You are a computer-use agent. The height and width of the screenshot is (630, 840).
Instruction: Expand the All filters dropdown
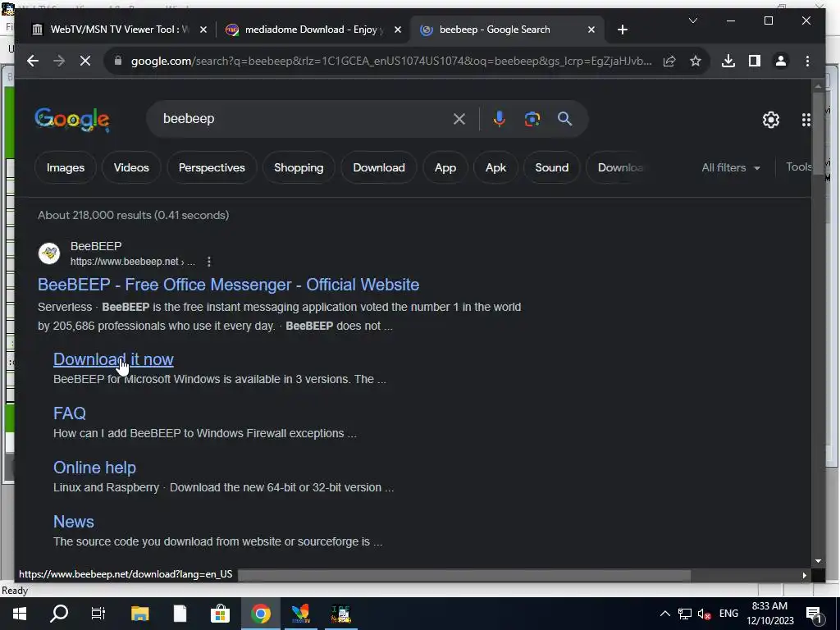[x=731, y=167]
